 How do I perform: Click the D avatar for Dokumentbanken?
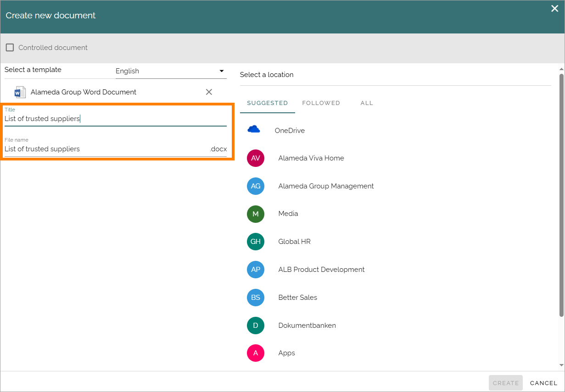[256, 326]
